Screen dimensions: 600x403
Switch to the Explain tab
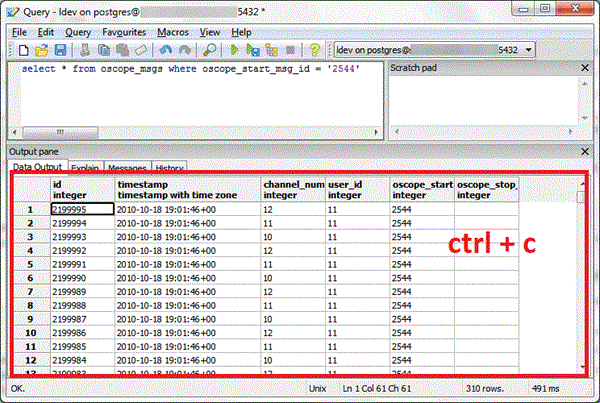tap(85, 167)
